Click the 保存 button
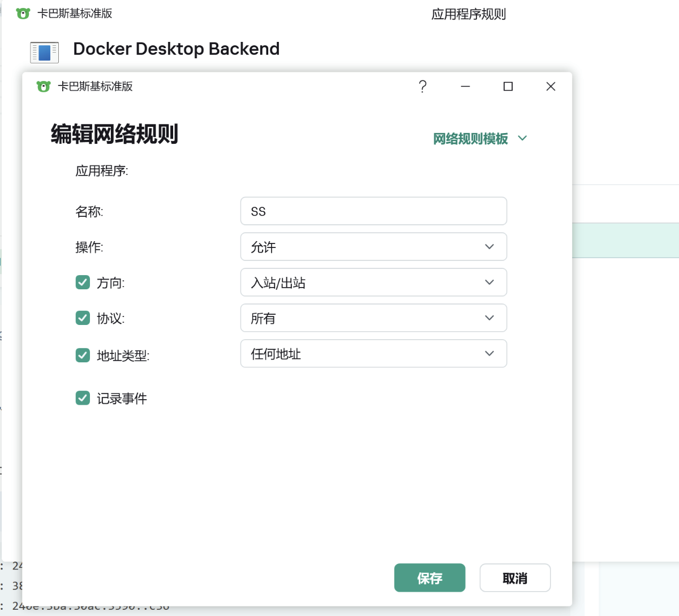Viewport: 679px width, 616px height. tap(430, 578)
